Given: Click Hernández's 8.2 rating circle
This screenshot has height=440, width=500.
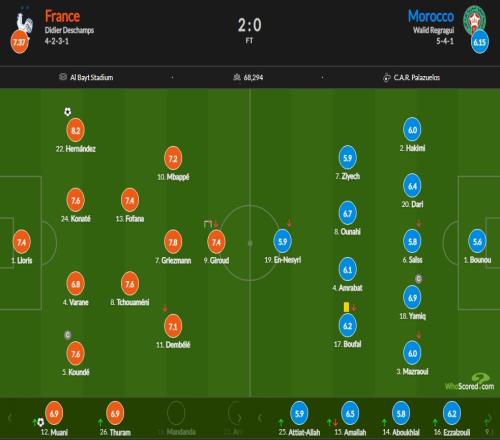Looking at the screenshot, I should 75,130.
